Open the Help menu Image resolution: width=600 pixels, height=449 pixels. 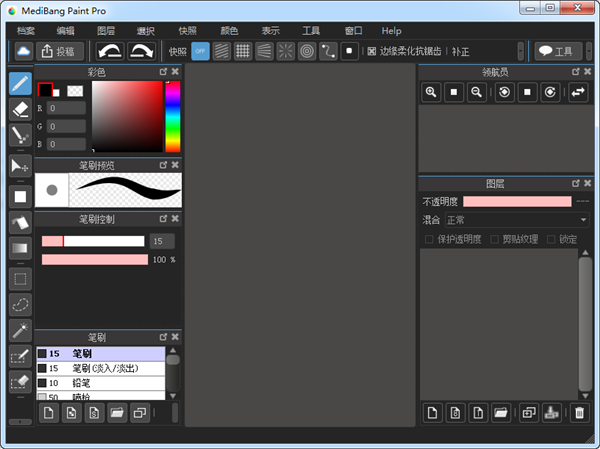coord(391,31)
